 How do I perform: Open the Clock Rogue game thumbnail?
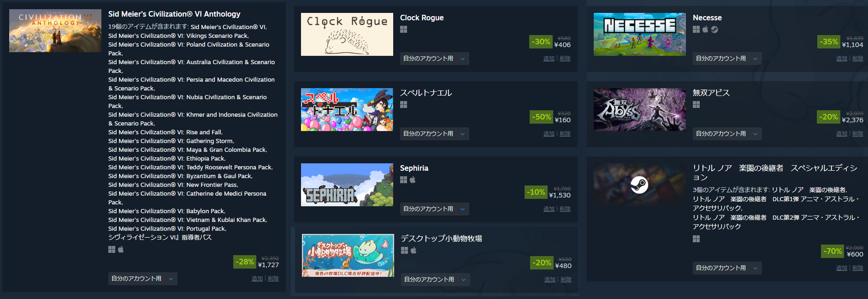[347, 35]
